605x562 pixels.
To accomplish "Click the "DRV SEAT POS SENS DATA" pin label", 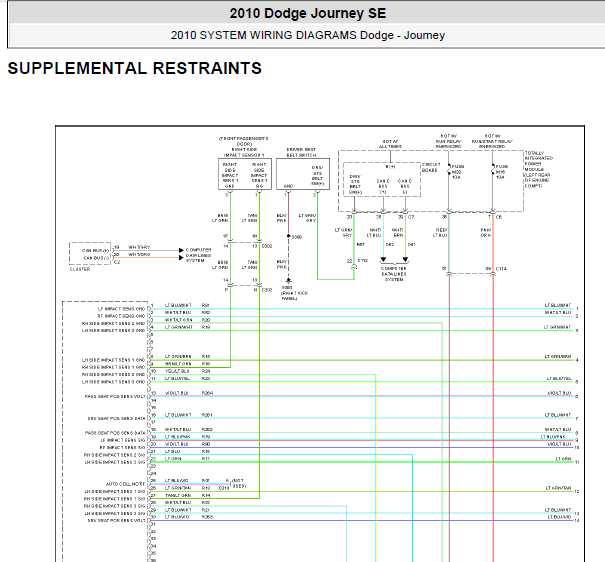I will 117,419.
